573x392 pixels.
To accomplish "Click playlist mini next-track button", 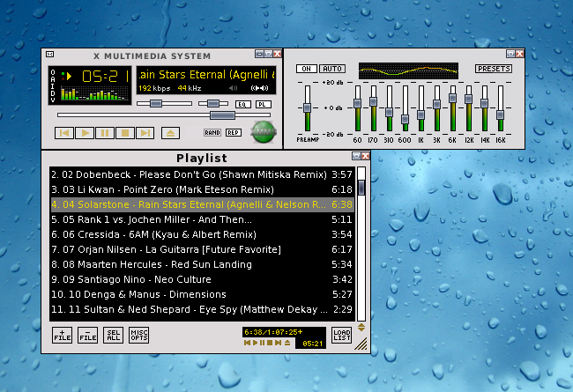I will (279, 343).
